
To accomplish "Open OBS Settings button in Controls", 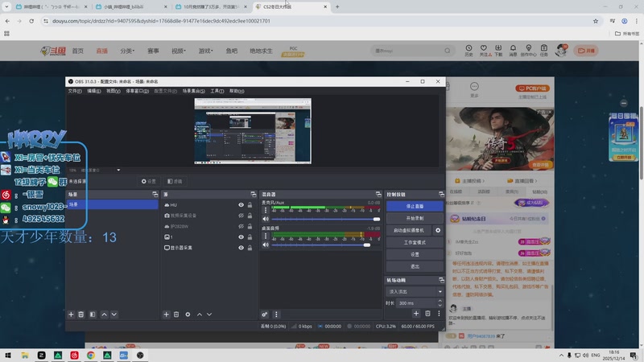I will 415,254.
